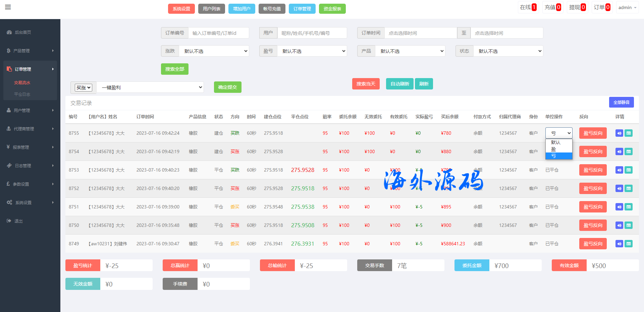Click the sound icon for order 8749
The width and height of the screenshot is (644, 312).
619,244
